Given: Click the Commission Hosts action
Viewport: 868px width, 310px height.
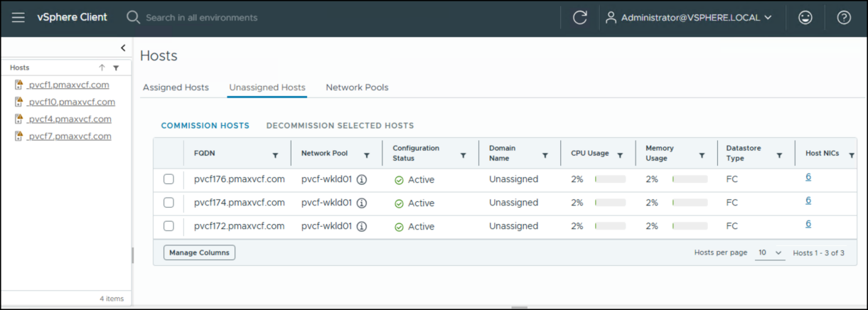Looking at the screenshot, I should pos(205,126).
